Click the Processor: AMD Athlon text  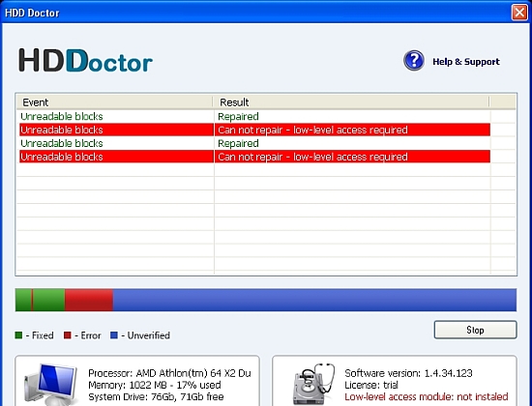(169, 373)
